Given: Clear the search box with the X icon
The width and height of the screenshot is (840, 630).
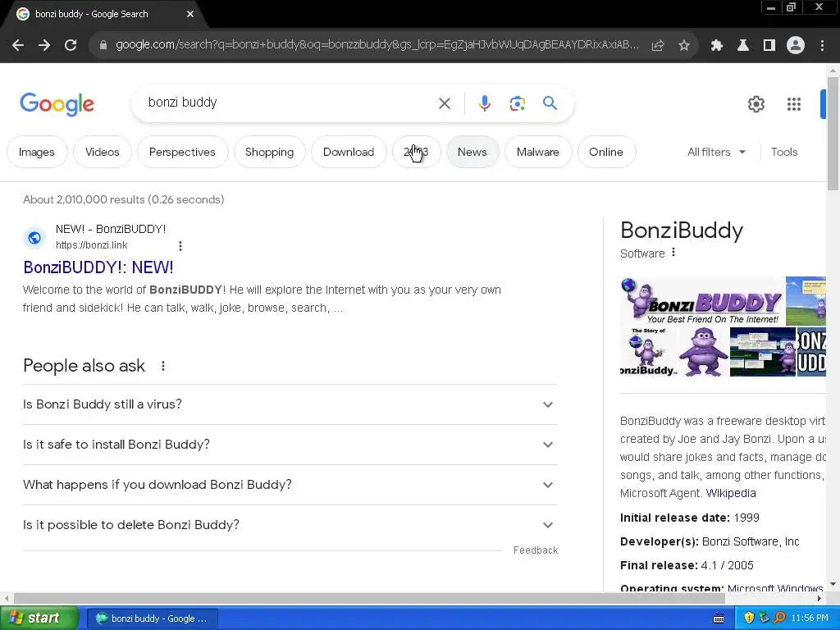Looking at the screenshot, I should click(x=444, y=103).
